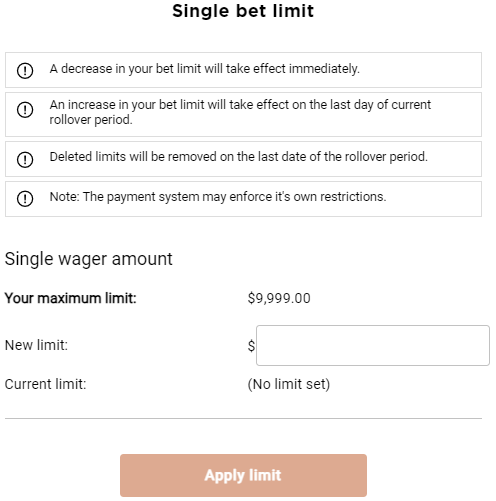Click the info icon beside deleted limits notice
This screenshot has width=496, height=501.
(25, 159)
